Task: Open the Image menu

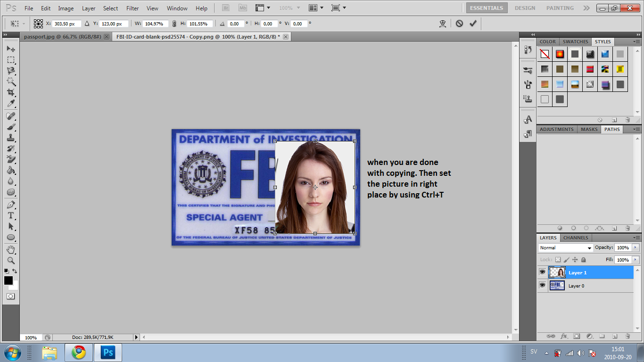Action: 66,8
